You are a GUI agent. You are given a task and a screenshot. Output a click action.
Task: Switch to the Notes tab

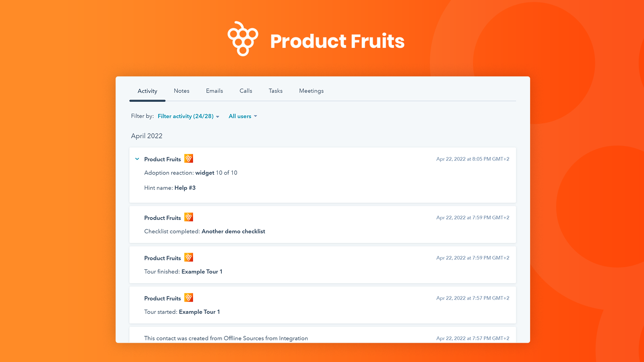click(182, 91)
